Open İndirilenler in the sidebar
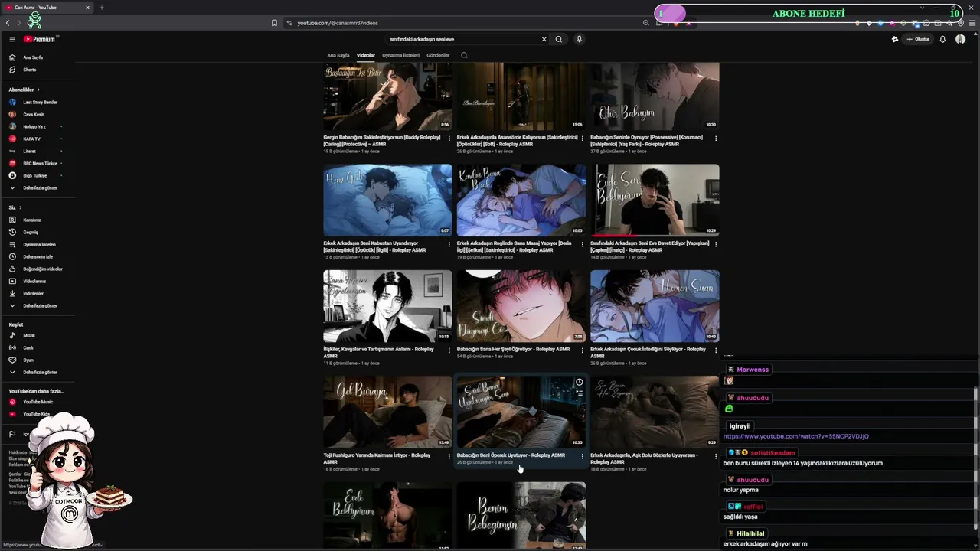This screenshot has height=551, width=980. tap(33, 293)
